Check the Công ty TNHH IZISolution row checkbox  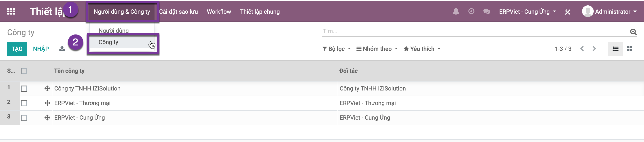point(24,89)
